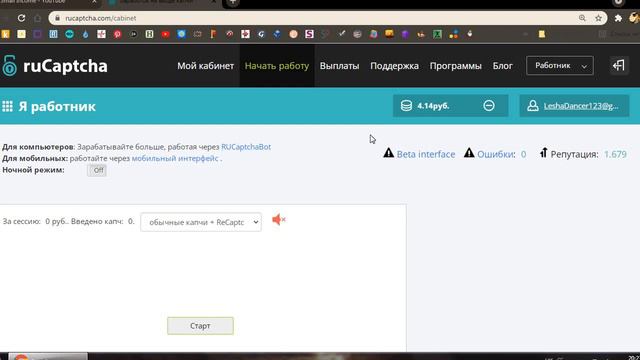This screenshot has height=360, width=640.
Task: Click the nine-dot grid icon beside Я работник
Action: coord(7,107)
